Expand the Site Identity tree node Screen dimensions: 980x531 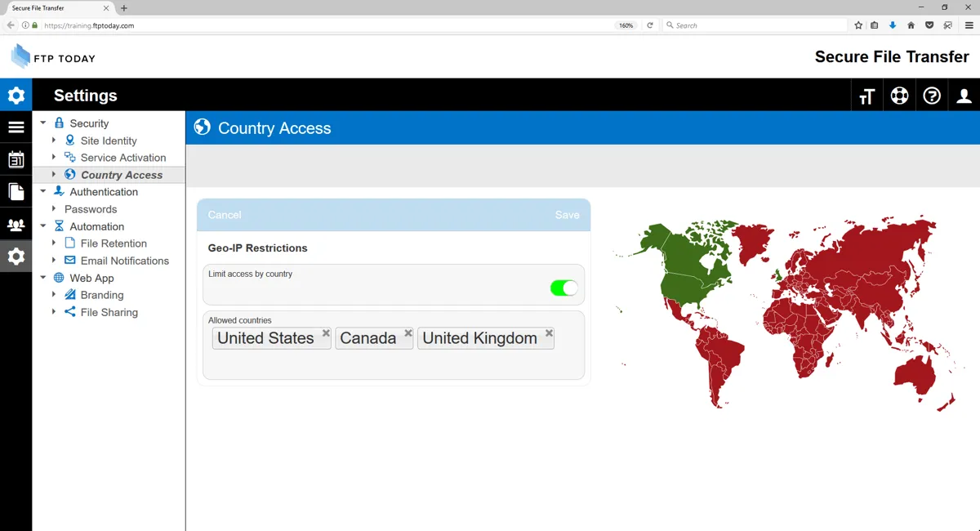[x=54, y=141]
